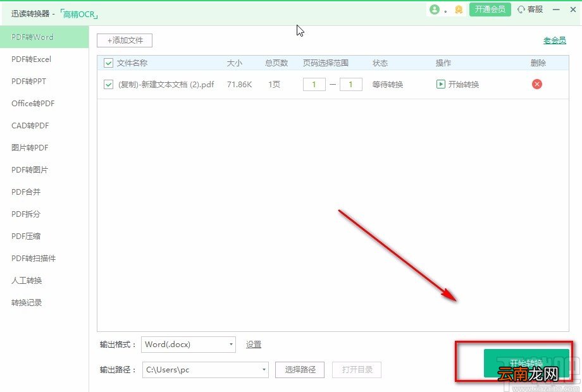
Task: Select 图片转PDF in sidebar
Action: 44,147
